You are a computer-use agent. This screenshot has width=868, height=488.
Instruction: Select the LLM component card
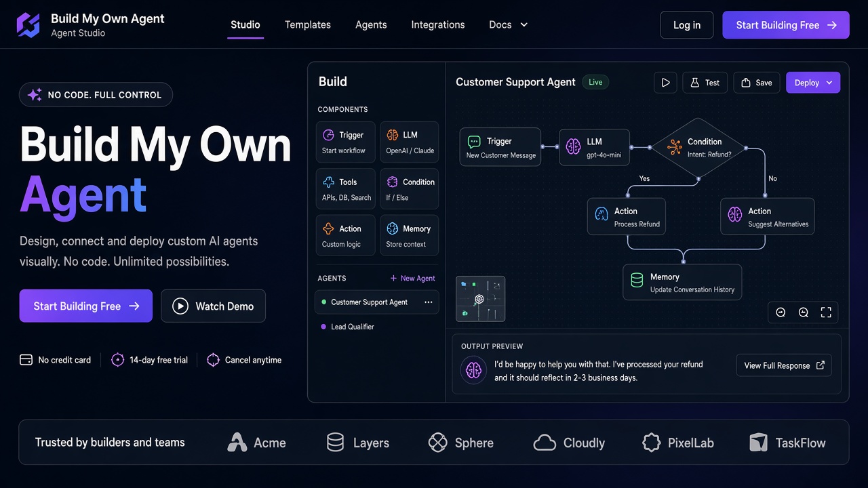coord(410,142)
